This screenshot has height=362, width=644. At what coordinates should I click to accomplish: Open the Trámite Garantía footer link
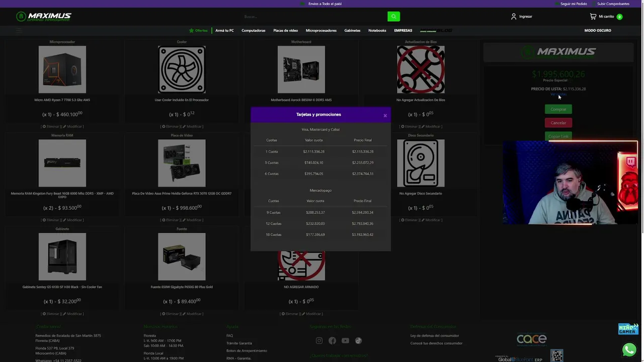[x=239, y=343]
